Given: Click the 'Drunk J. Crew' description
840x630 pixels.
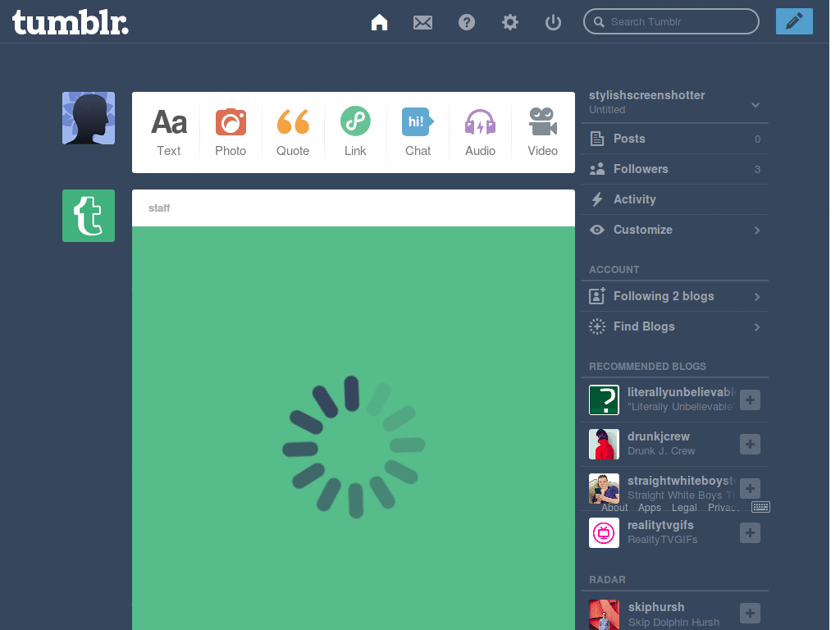Looking at the screenshot, I should point(661,451).
